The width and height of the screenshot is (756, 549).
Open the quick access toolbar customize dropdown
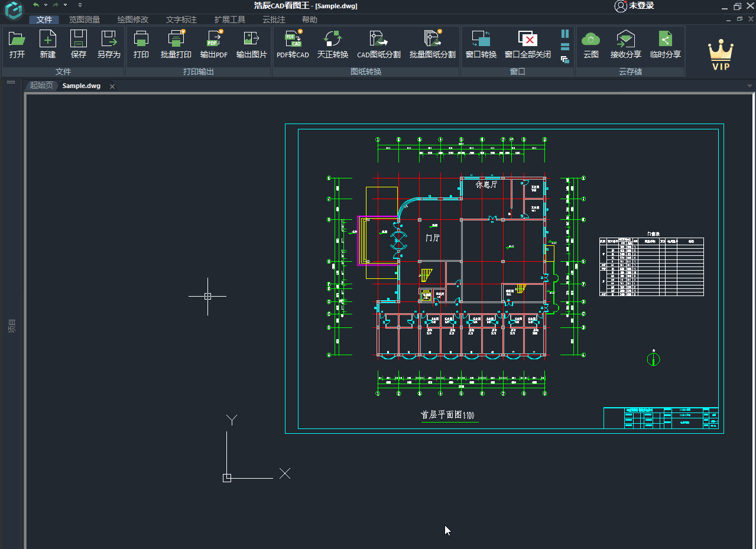[80, 5]
